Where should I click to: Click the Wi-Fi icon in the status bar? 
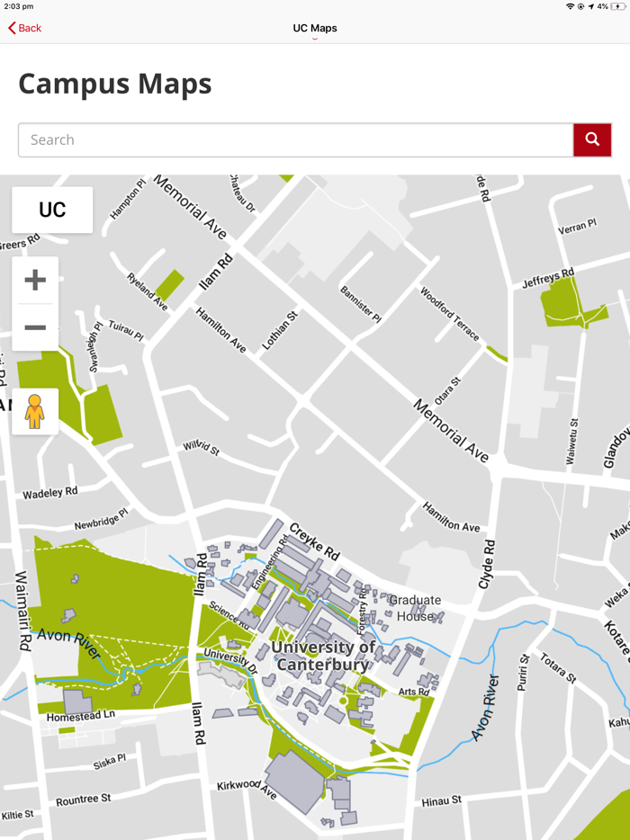pos(571,7)
